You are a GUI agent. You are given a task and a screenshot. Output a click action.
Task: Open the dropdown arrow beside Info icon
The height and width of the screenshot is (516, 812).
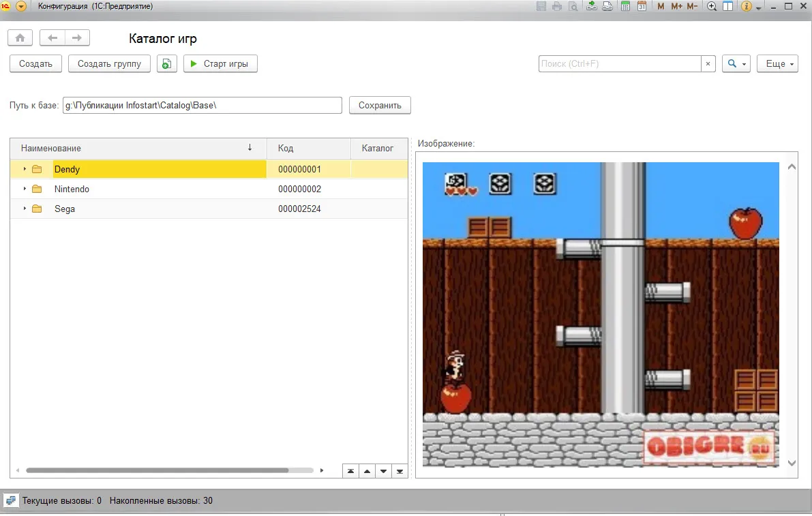(759, 7)
